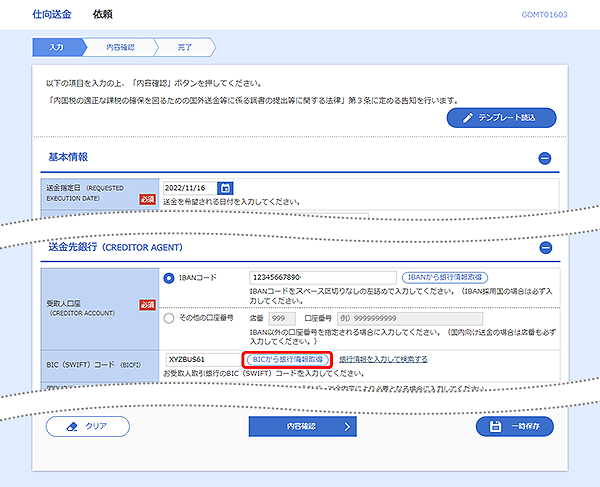The image size is (600, 487).
Task: Click the IBANから銀行情報取得 button
Action: [445, 277]
